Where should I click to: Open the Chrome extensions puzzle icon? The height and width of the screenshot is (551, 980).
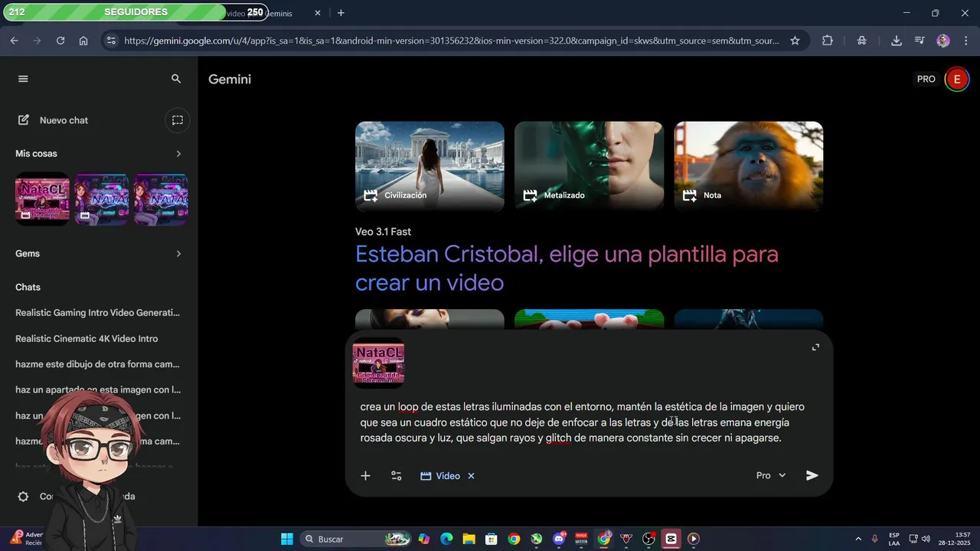828,41
